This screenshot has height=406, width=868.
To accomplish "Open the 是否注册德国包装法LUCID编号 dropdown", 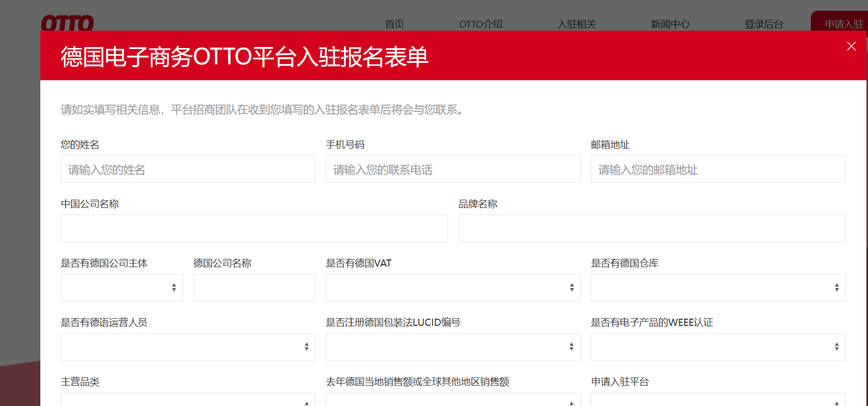I will pos(453,347).
